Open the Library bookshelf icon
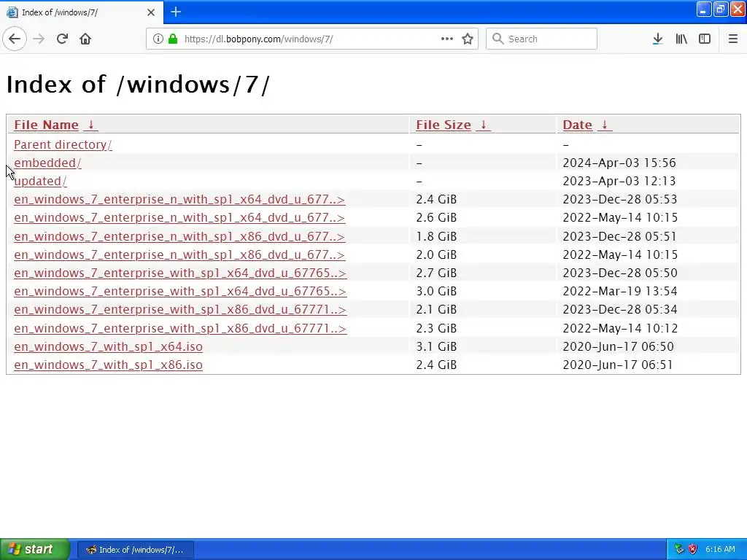The height and width of the screenshot is (560, 747). coord(681,39)
